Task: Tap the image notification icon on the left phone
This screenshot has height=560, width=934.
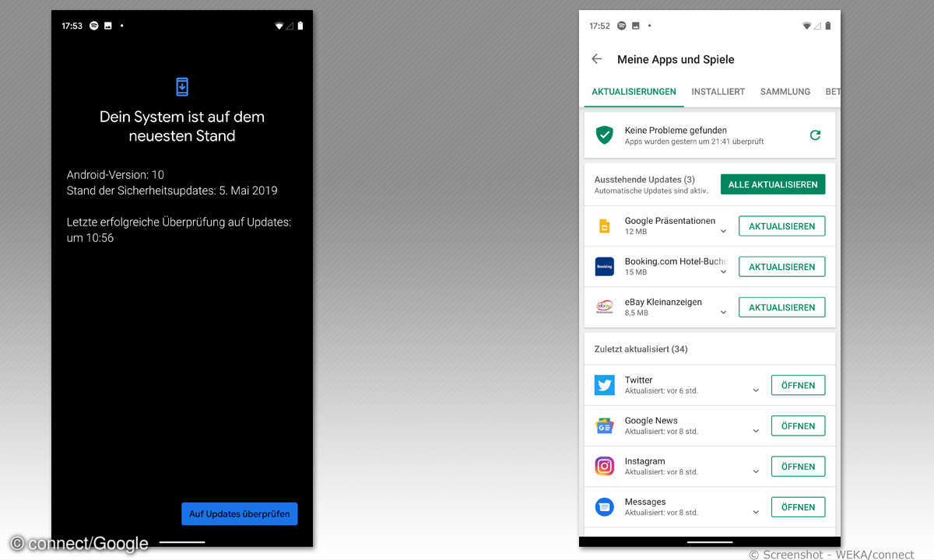Action: 108,26
